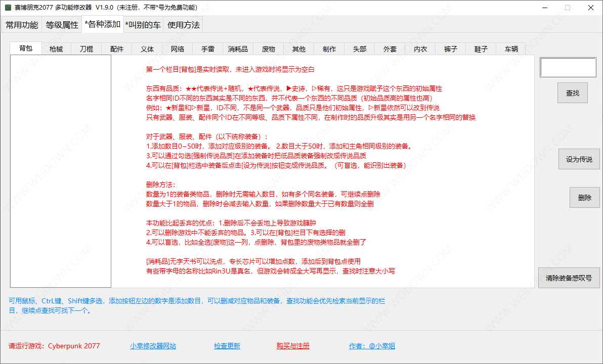Click the 删除 button
Viewport: 603px width, 364px height.
[x=584, y=198]
